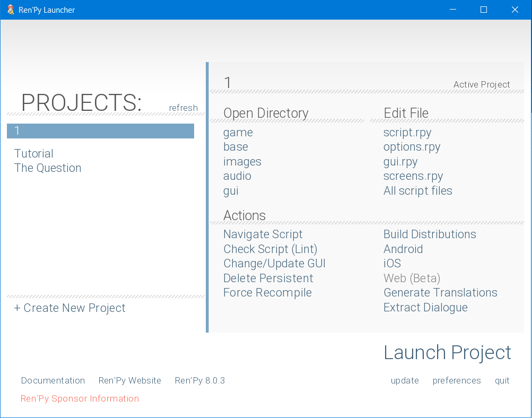Screen dimensions: 532x418
Task: Maximize the launcher window
Action: (x=483, y=10)
